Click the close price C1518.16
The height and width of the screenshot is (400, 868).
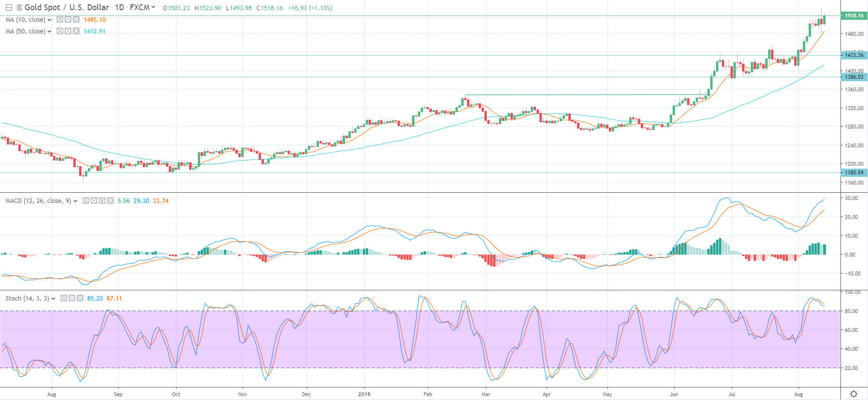pyautogui.click(x=270, y=8)
